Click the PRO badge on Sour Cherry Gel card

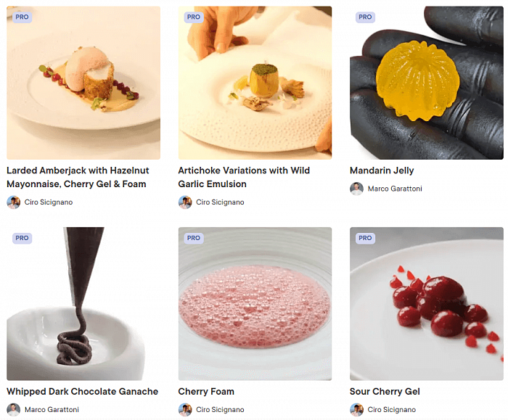coord(365,238)
